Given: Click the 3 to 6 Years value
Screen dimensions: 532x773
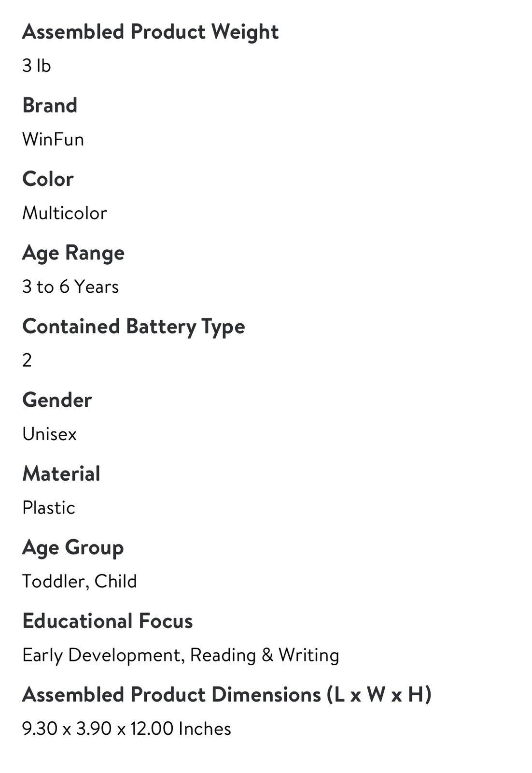Looking at the screenshot, I should pos(70,286).
